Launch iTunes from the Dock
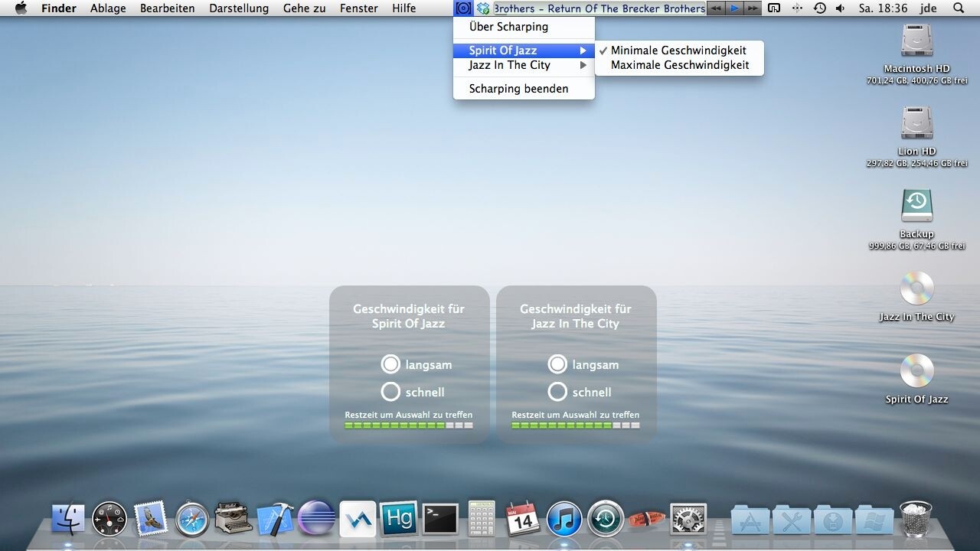Viewport: 980px width, 551px height. pos(564,519)
